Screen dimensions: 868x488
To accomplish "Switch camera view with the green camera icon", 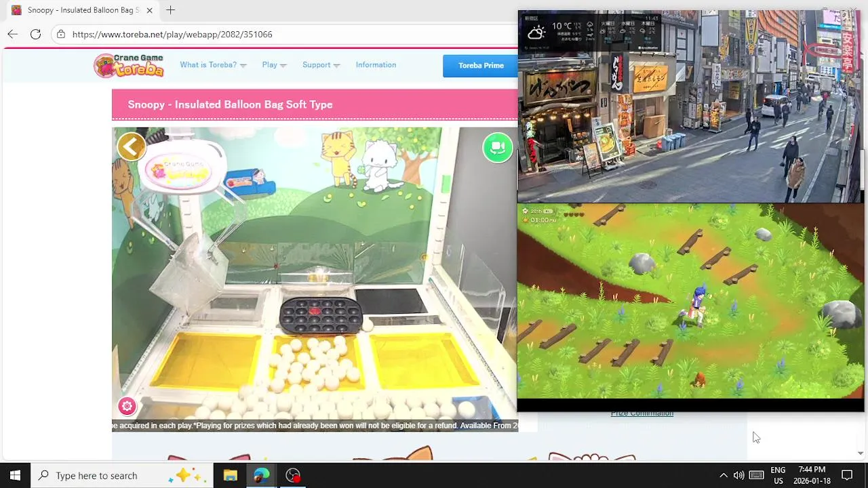I will [498, 148].
